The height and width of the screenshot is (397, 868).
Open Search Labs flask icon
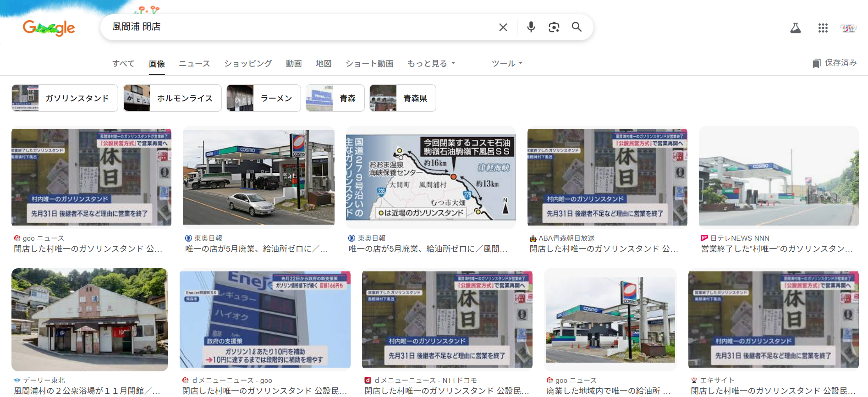795,28
